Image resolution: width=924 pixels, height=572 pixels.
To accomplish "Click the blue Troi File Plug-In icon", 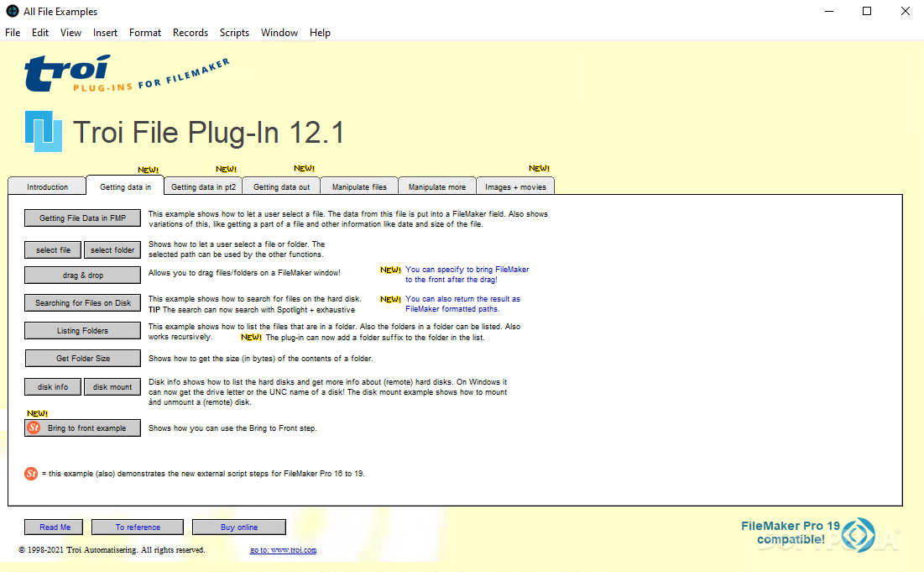I will [44, 131].
